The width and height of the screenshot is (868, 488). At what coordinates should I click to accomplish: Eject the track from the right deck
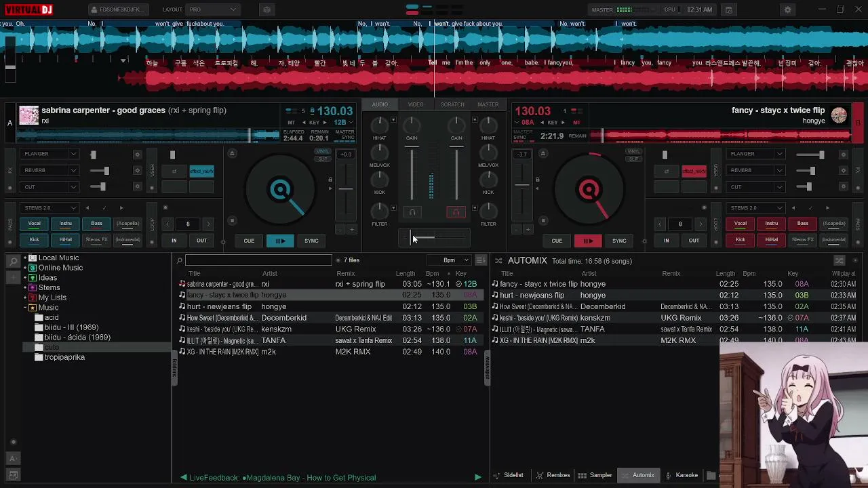coord(542,154)
